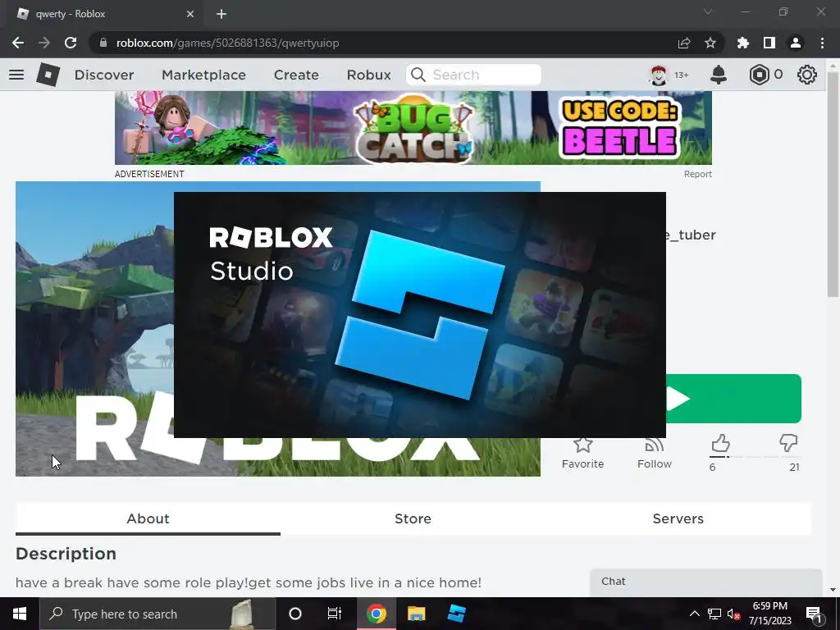Open the Robux balance icon
The height and width of the screenshot is (630, 840).
pos(759,75)
